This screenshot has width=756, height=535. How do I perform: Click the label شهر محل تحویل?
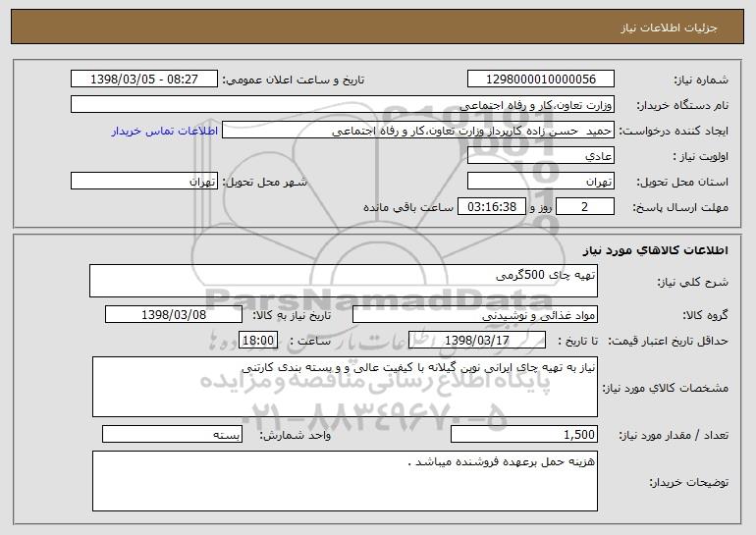[x=264, y=183]
